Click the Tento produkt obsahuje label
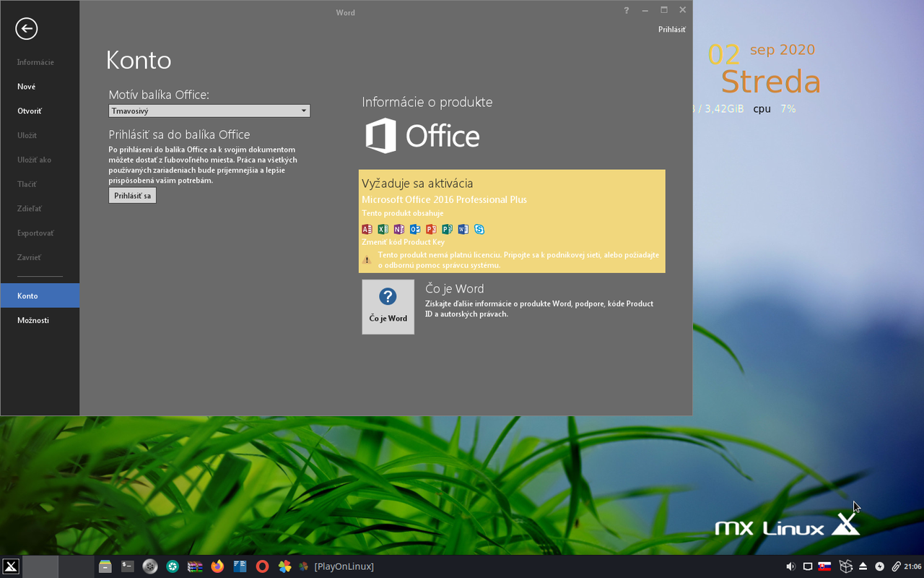 click(403, 214)
